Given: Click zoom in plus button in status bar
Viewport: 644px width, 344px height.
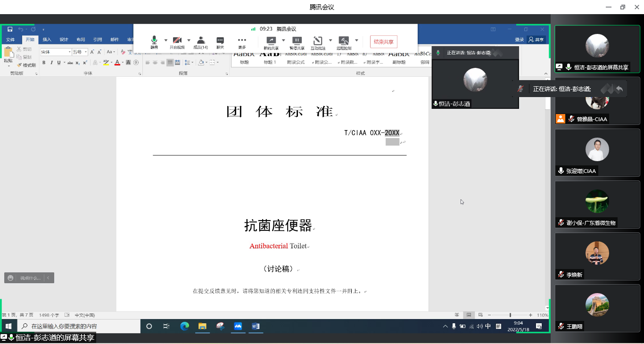Looking at the screenshot, I should [530, 315].
